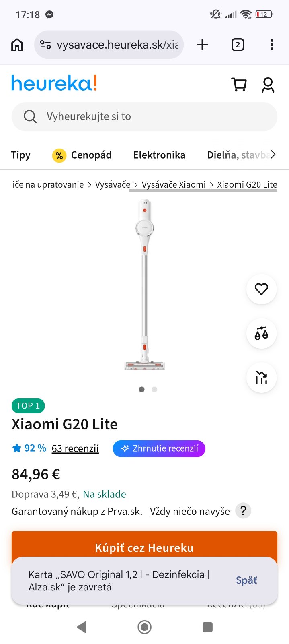Screen dimensions: 289x644
Task: Tap the browser home icon
Action: [x=17, y=45]
